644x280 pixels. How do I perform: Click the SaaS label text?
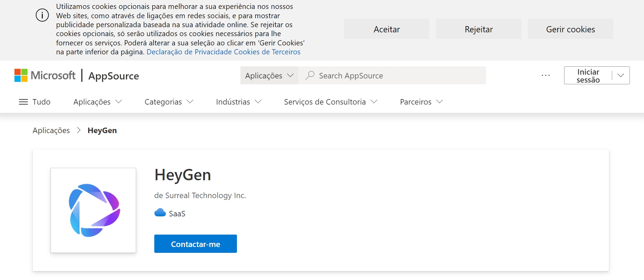(x=177, y=214)
